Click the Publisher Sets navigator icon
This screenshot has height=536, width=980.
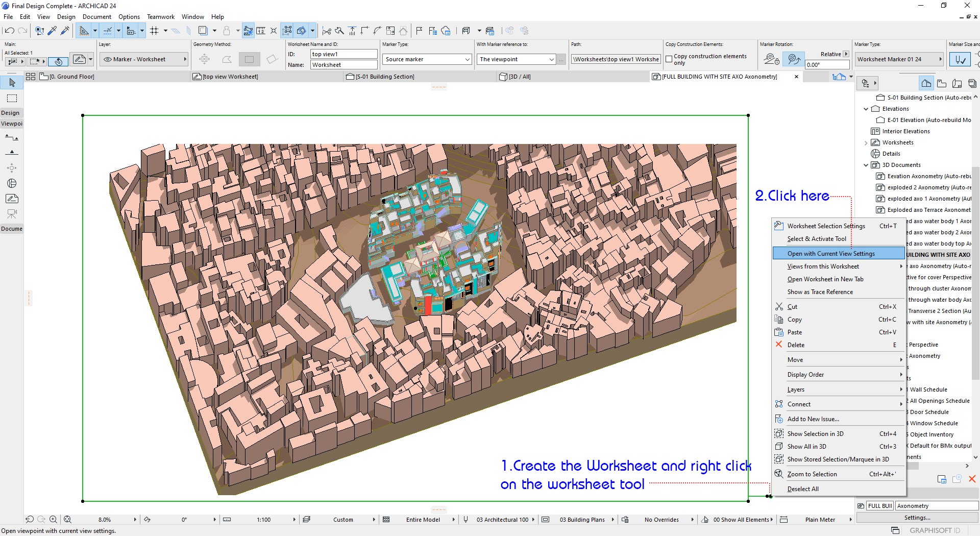[972, 83]
